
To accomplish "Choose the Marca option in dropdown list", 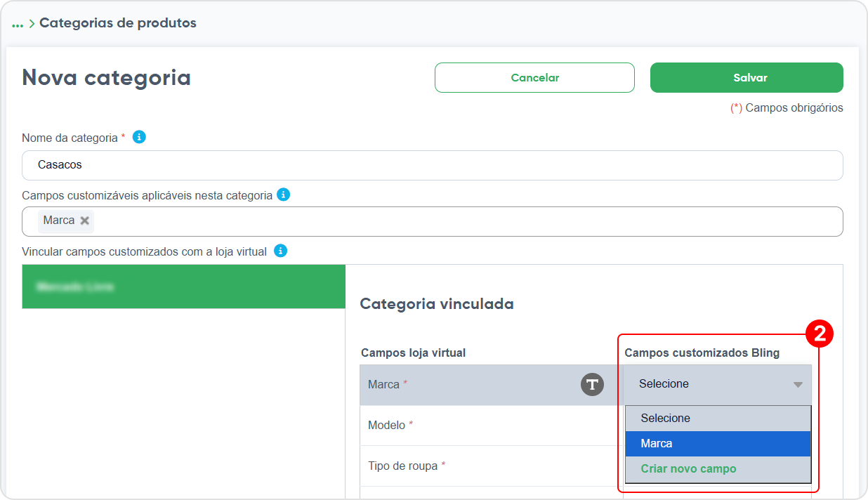I will 718,444.
